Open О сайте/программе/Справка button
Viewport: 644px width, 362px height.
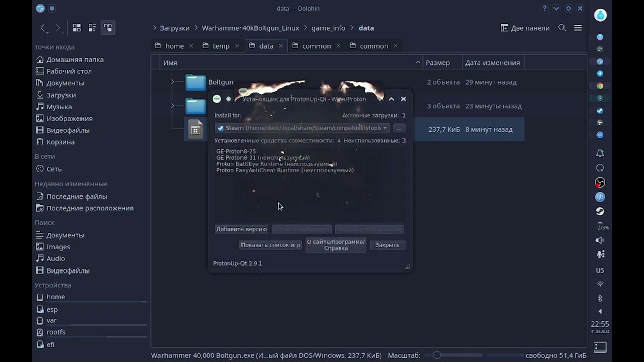point(336,245)
